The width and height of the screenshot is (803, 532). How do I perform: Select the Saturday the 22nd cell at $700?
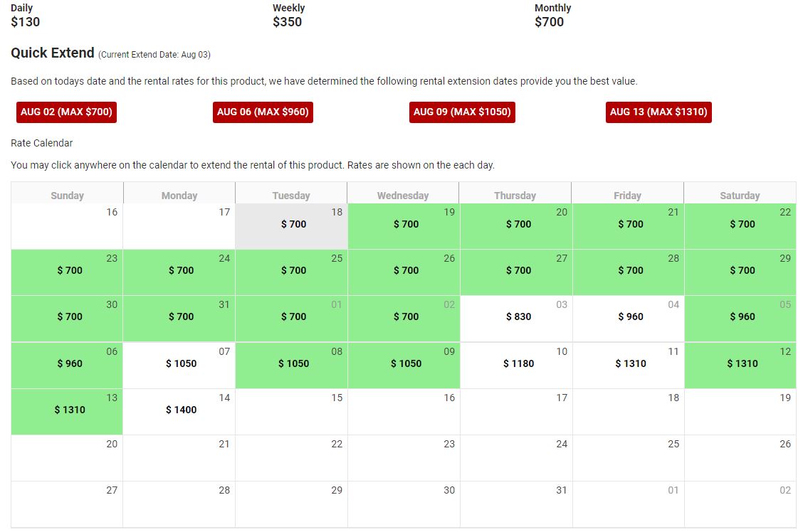740,224
